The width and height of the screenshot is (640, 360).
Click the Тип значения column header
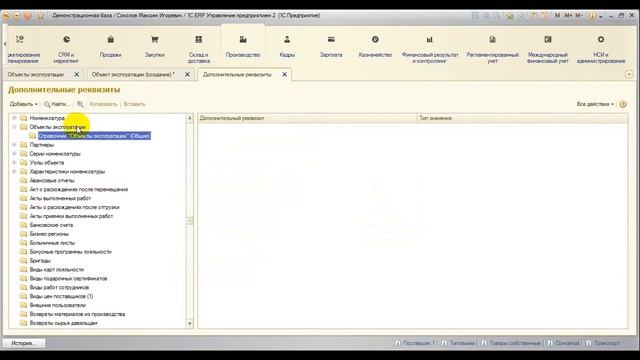(522, 118)
